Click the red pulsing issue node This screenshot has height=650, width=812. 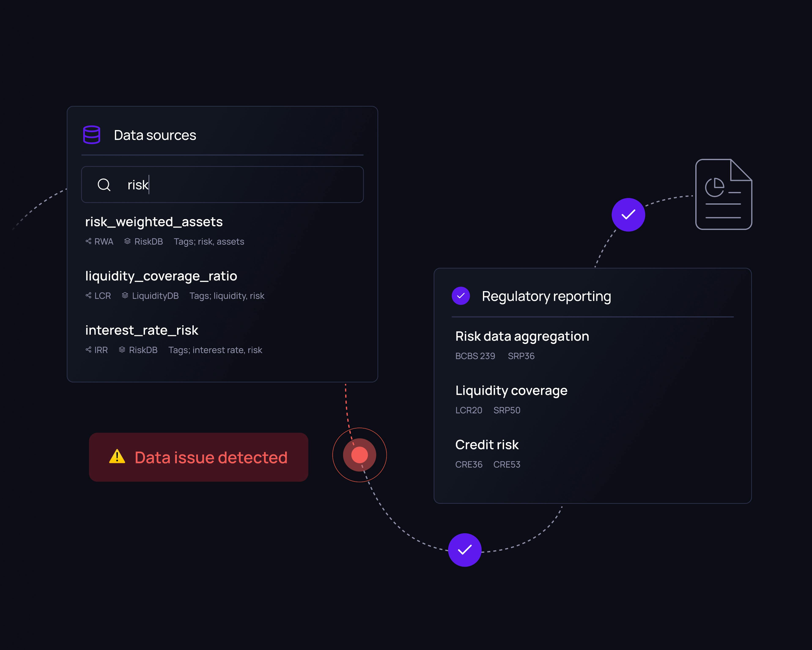tap(359, 455)
